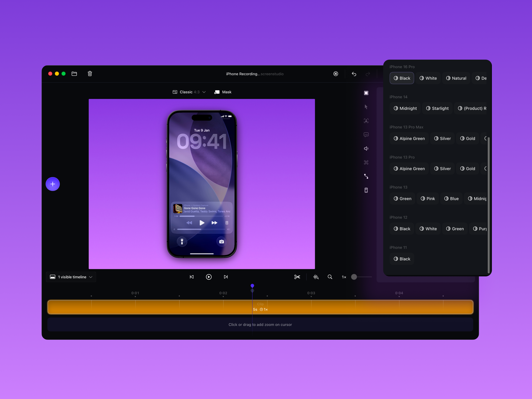
Task: Click the undo arrow icon
Action: [354, 74]
